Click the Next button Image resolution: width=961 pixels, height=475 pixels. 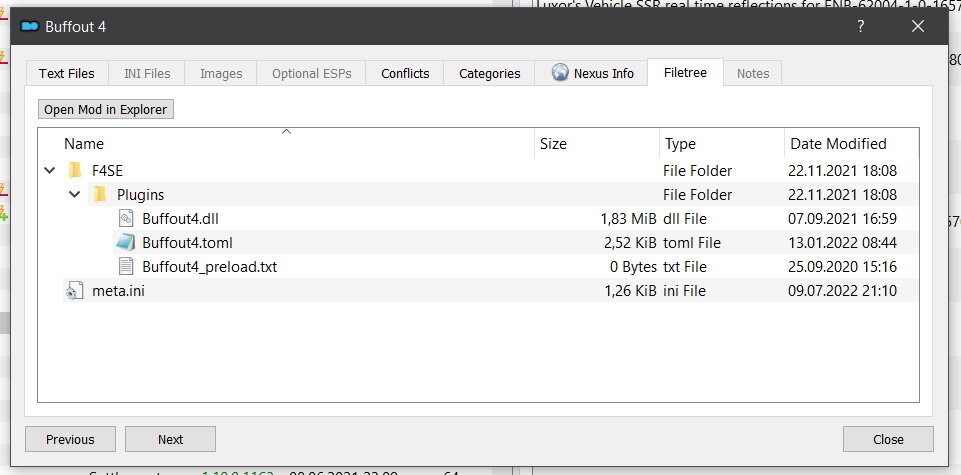point(170,439)
